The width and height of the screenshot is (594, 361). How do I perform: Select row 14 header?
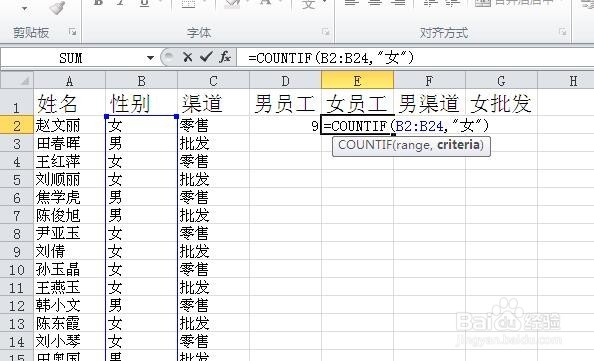click(x=17, y=342)
